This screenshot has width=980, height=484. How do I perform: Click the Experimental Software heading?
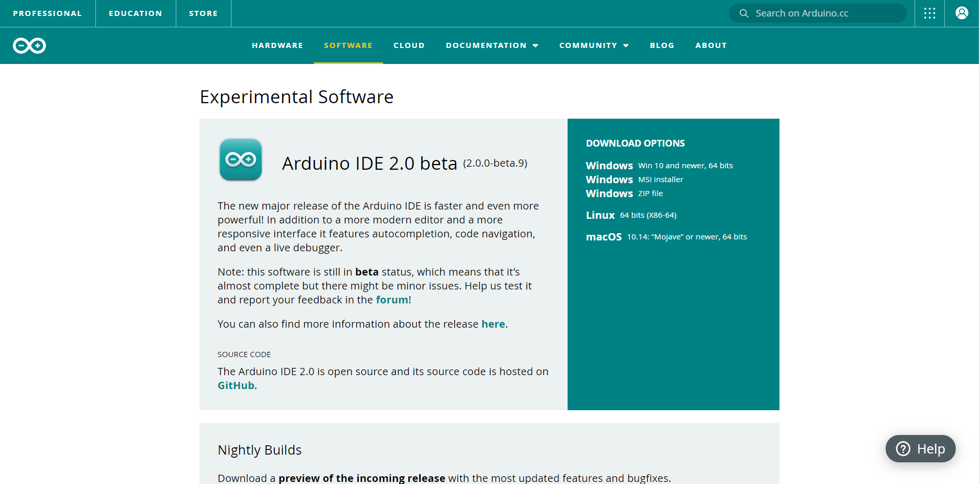tap(297, 97)
